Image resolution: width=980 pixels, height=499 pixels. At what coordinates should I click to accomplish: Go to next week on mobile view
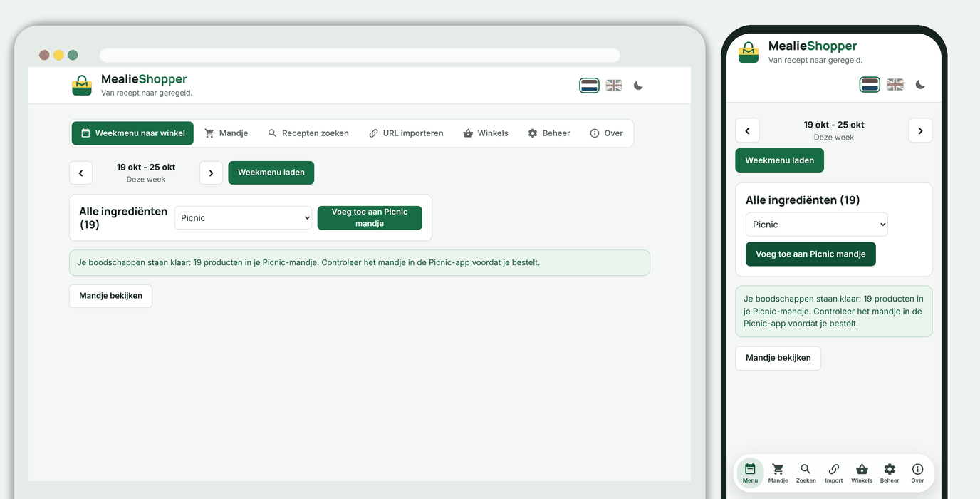[920, 130]
